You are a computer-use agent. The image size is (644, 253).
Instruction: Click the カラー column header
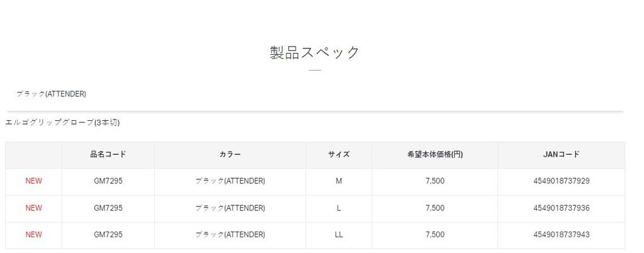[230, 154]
